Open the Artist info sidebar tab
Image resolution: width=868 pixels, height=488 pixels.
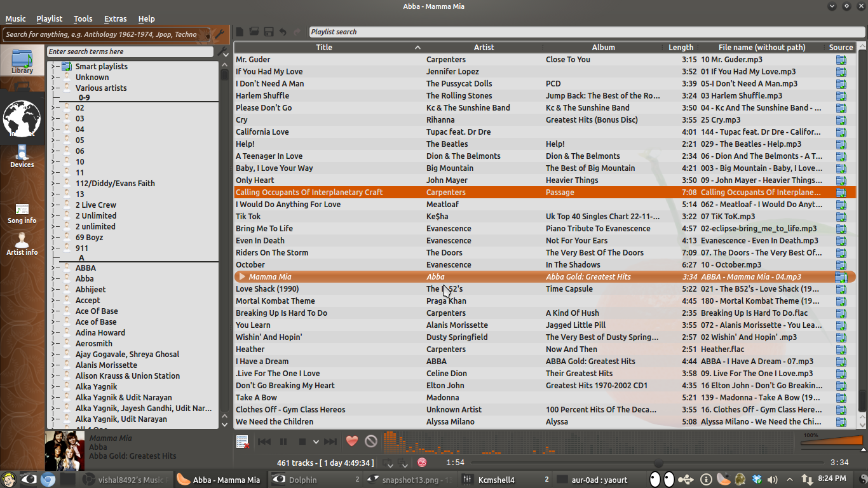click(22, 244)
